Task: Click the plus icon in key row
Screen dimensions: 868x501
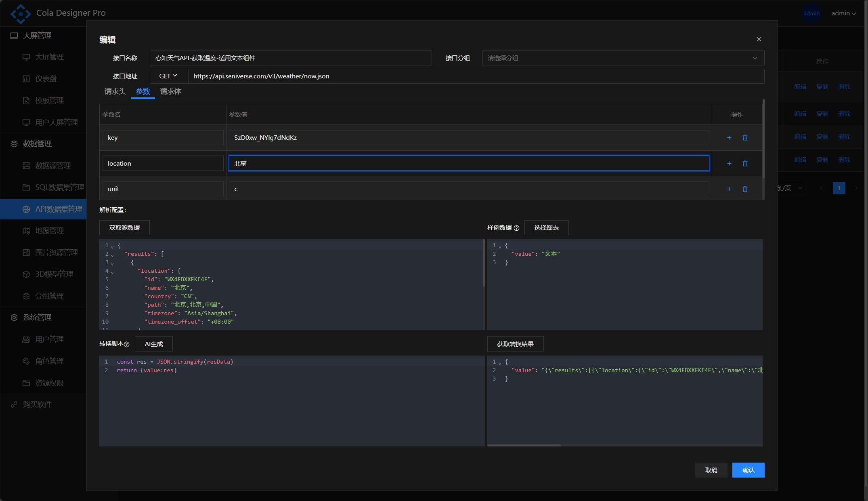Action: pyautogui.click(x=729, y=138)
